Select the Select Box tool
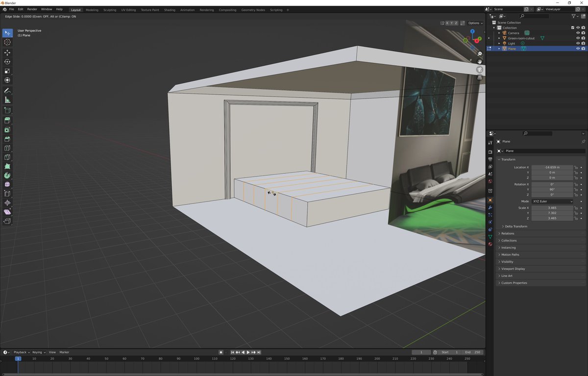Screen dimensions: 588x376 7,33
